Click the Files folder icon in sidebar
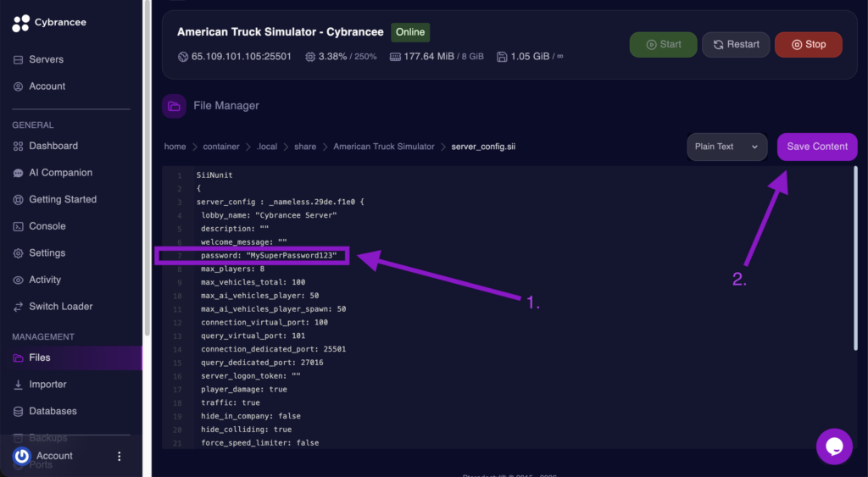Screen dimensions: 868x477 pos(19,358)
